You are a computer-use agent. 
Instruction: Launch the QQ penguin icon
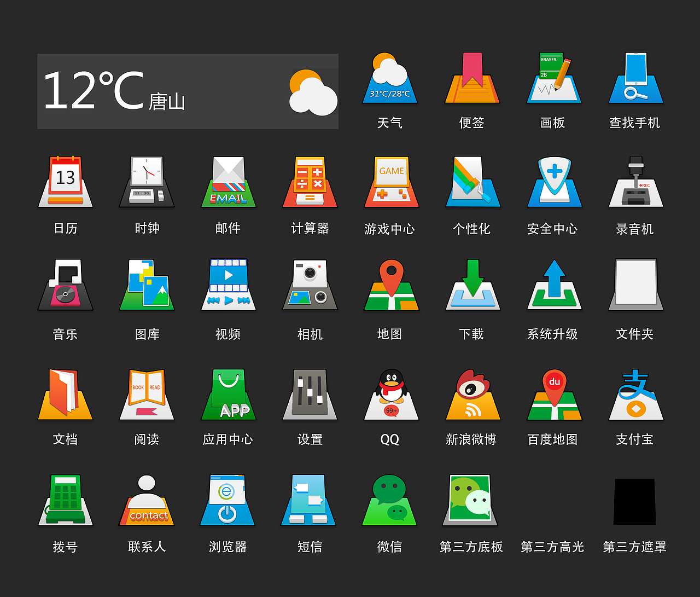pyautogui.click(x=392, y=395)
